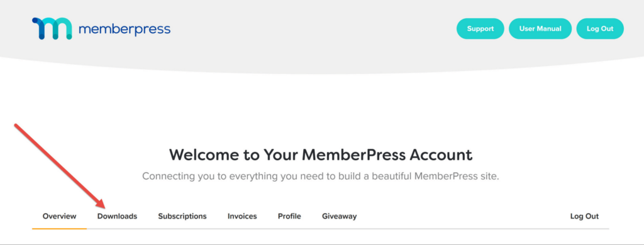Open the Downloads tab
The width and height of the screenshot is (644, 245).
[x=117, y=216]
